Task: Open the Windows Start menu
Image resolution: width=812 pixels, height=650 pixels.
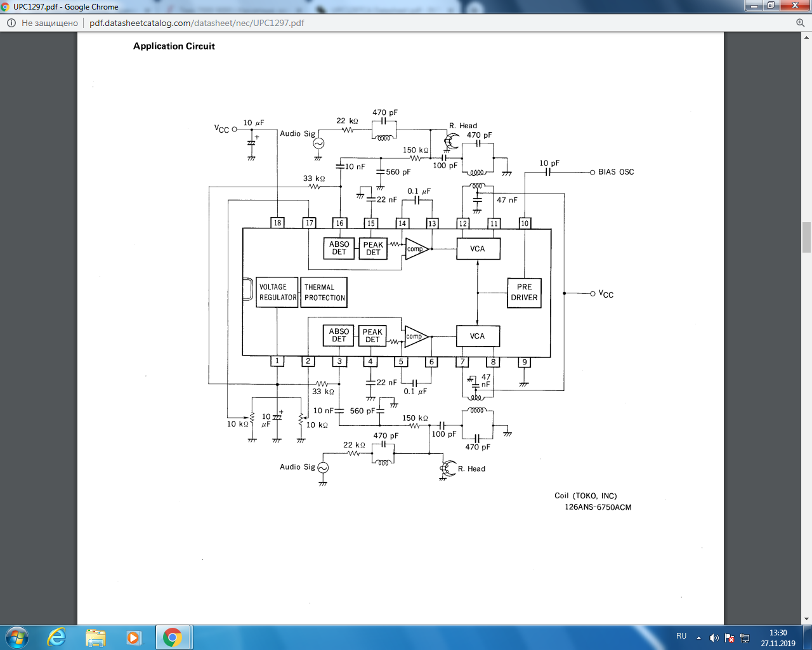Action: pos(17,637)
